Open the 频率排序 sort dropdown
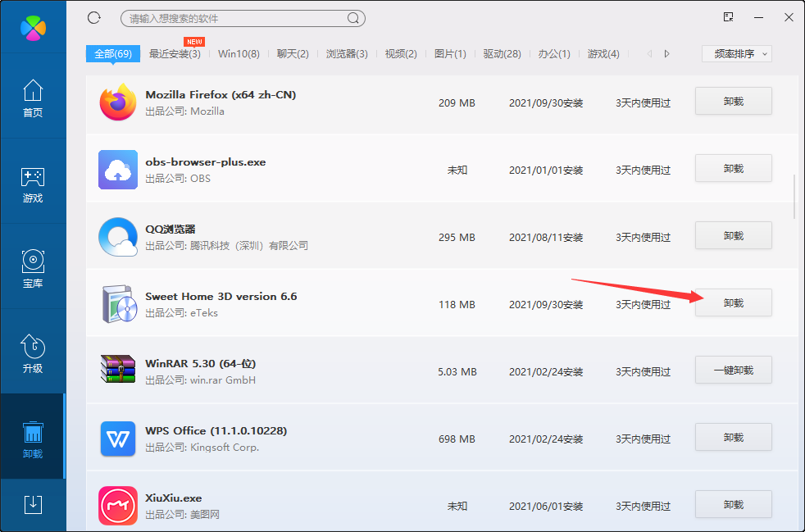 pyautogui.click(x=737, y=54)
